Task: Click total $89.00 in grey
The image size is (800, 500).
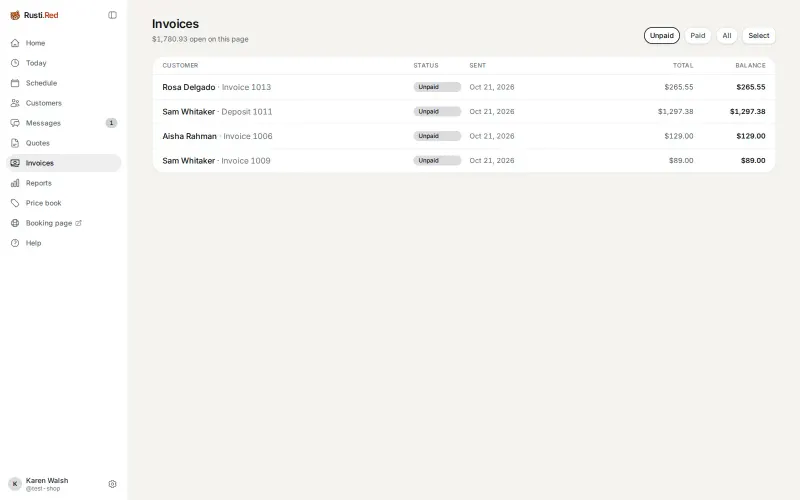Action: click(x=681, y=161)
